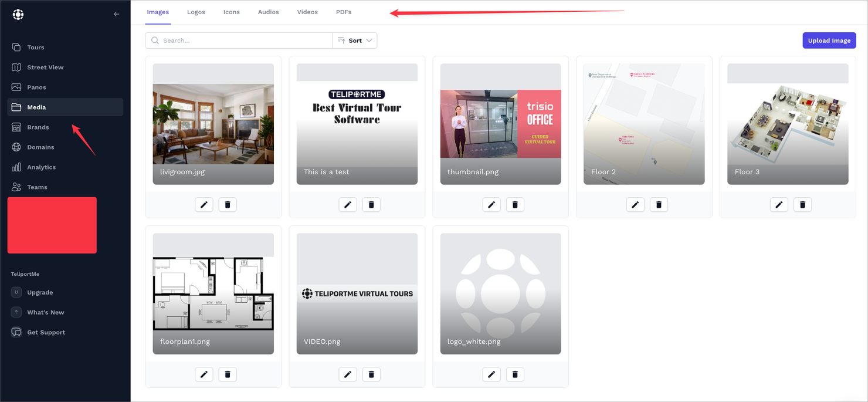Delete the thumbnail.png image via trash icon
This screenshot has width=868, height=402.
[515, 205]
